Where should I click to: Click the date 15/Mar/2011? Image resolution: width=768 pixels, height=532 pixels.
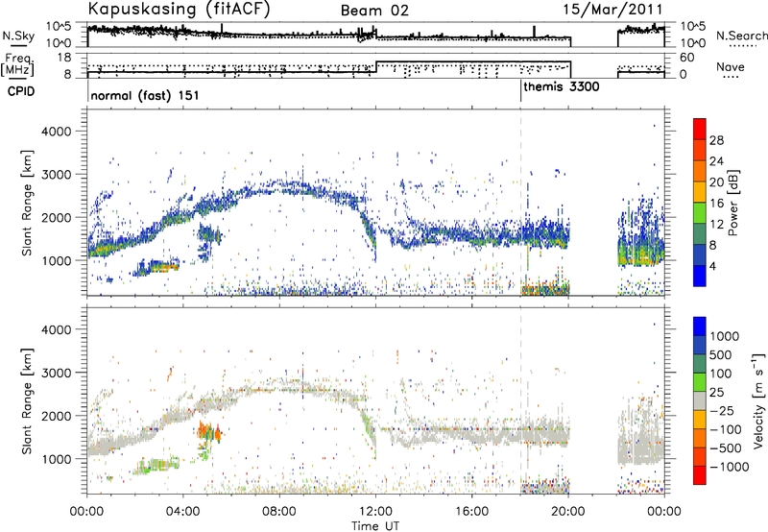coord(612,10)
